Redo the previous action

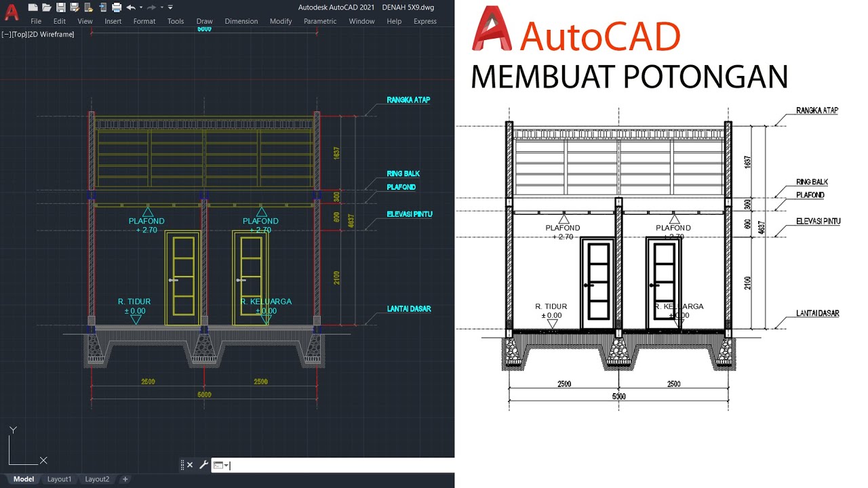(x=151, y=7)
